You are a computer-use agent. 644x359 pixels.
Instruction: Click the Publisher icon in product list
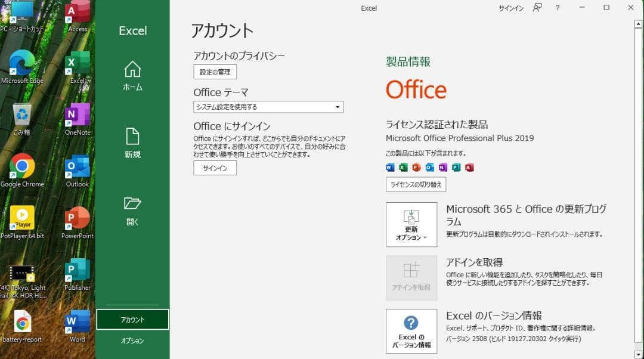456,168
